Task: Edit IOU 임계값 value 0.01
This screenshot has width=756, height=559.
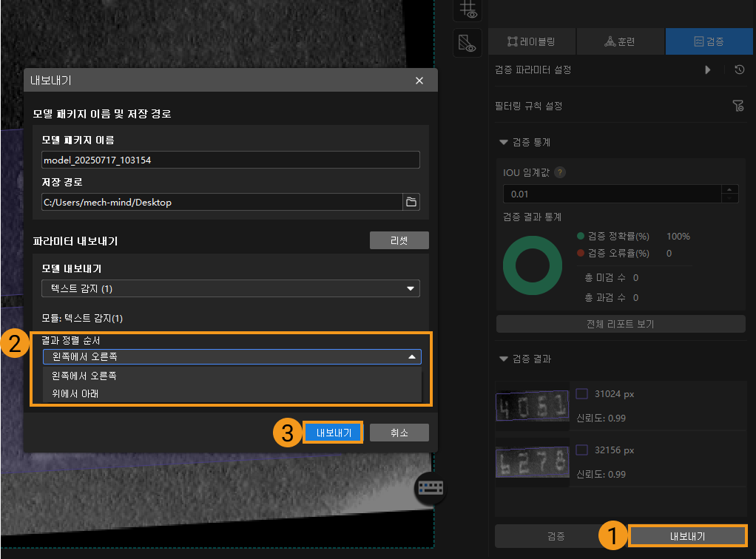Action: pyautogui.click(x=612, y=194)
